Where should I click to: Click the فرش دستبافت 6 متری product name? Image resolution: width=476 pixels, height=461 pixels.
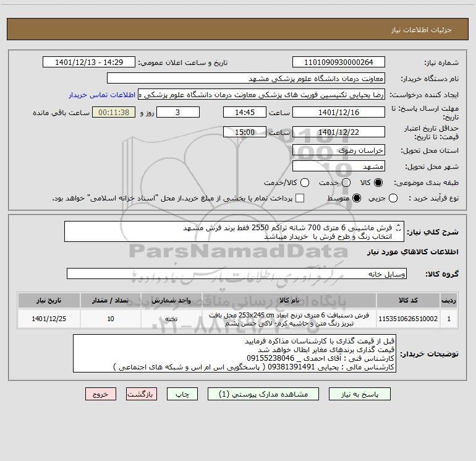click(x=289, y=319)
